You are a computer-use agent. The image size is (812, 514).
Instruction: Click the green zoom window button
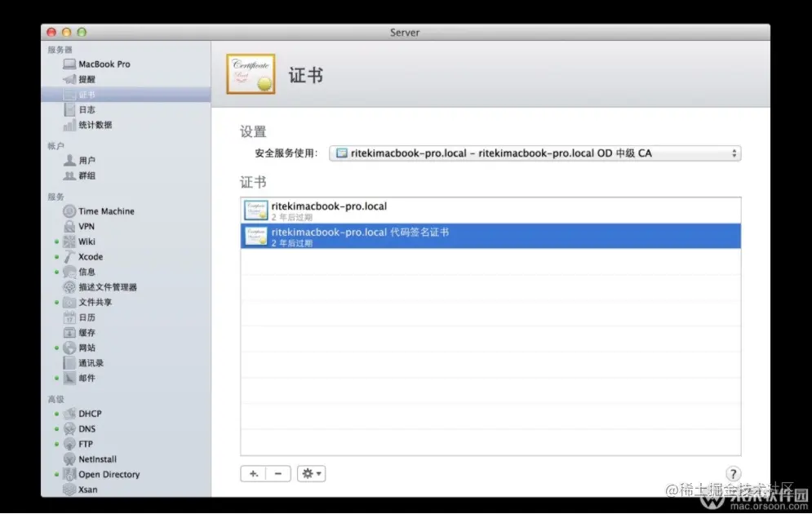coord(82,32)
